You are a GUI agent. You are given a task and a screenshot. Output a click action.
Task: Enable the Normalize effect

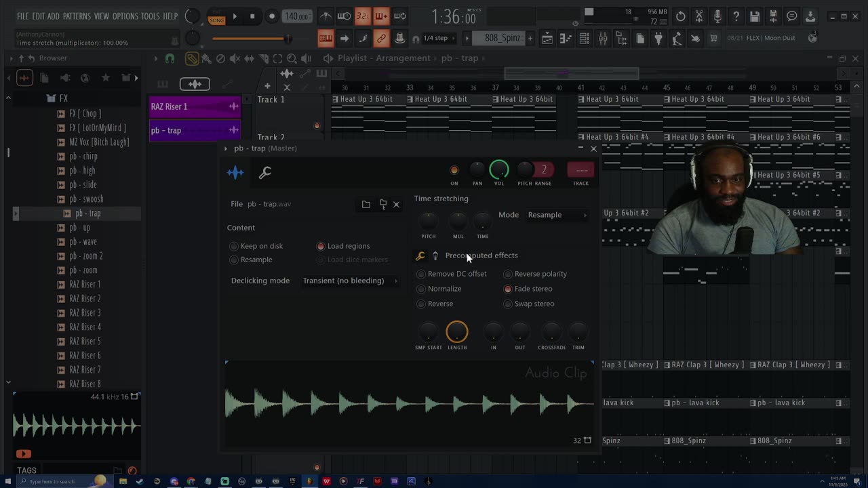pyautogui.click(x=439, y=289)
